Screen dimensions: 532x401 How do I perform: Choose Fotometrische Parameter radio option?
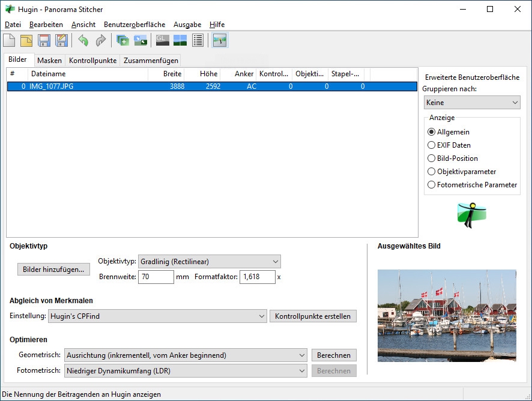(x=432, y=185)
